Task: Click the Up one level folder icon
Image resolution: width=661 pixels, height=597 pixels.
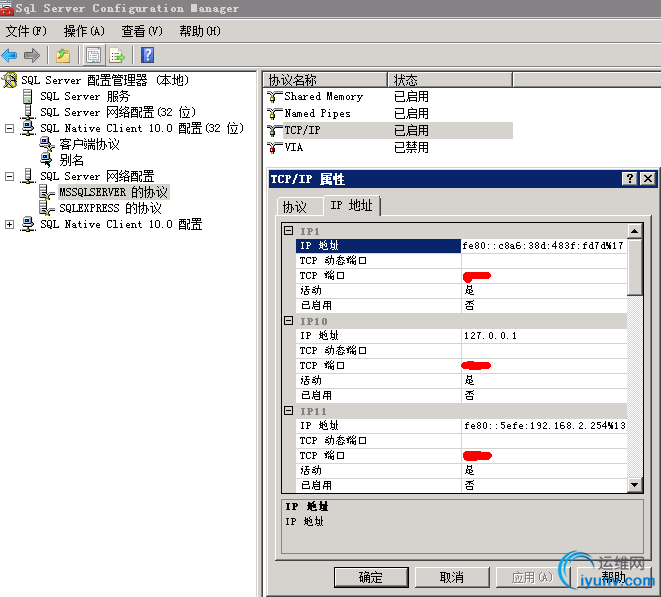Action: coord(63,55)
